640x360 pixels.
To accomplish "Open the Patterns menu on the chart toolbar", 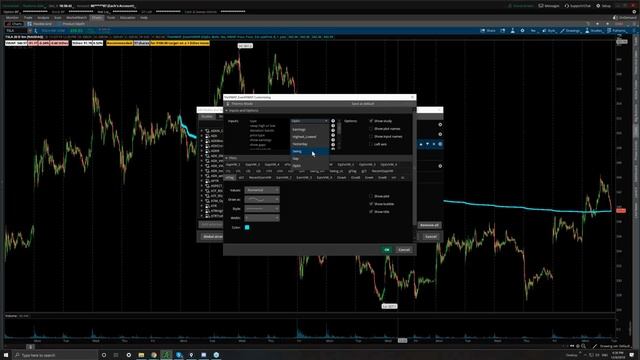I will pyautogui.click(x=616, y=31).
